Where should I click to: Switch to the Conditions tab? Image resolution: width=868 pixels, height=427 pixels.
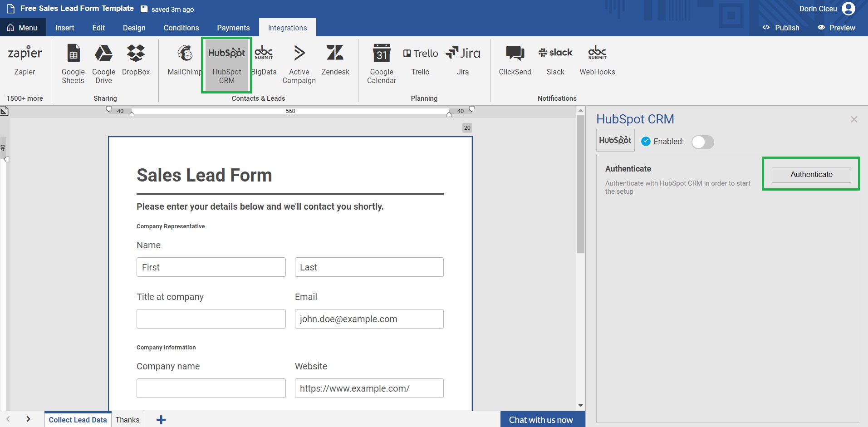coord(181,28)
